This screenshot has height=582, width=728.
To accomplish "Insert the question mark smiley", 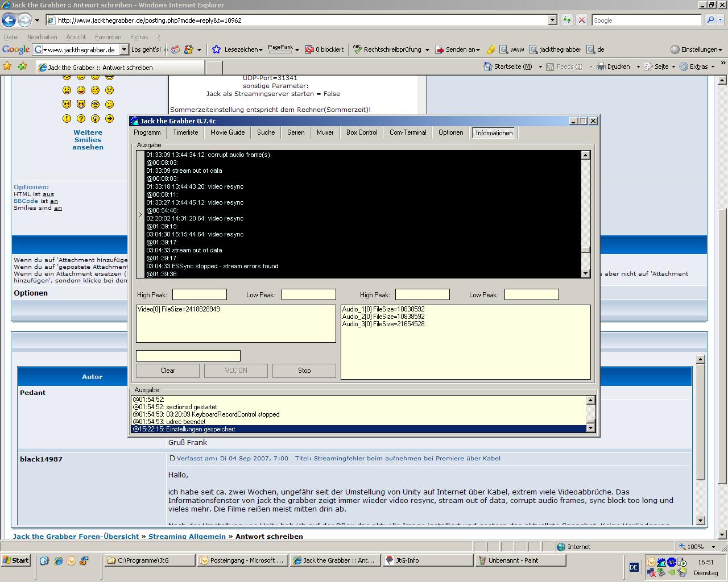I will [81, 119].
